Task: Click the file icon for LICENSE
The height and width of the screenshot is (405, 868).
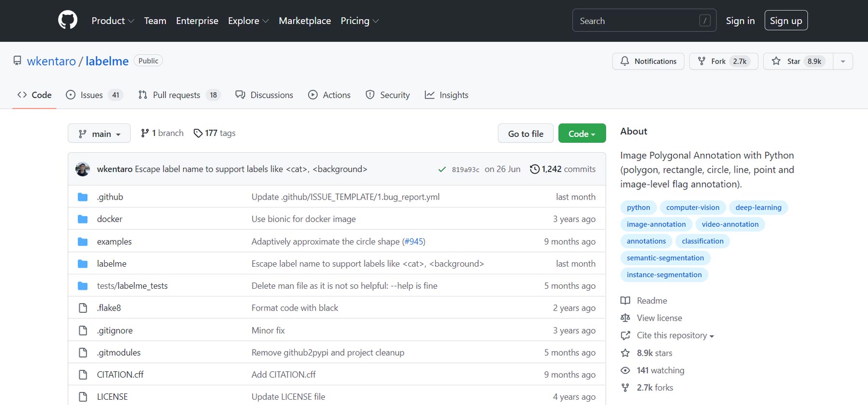Action: [x=83, y=397]
